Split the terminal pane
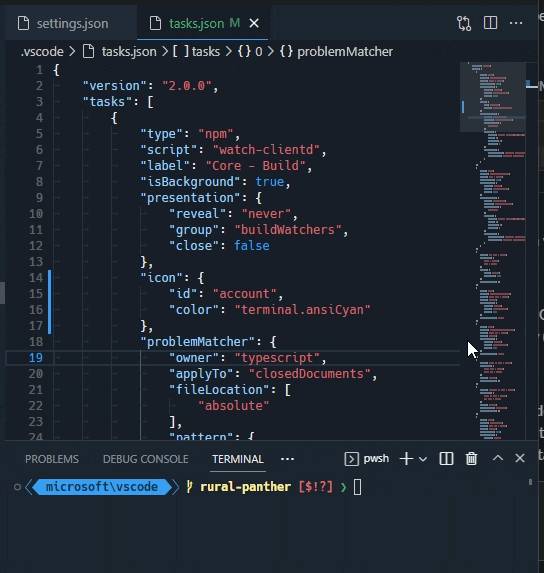544x573 pixels. 446,459
